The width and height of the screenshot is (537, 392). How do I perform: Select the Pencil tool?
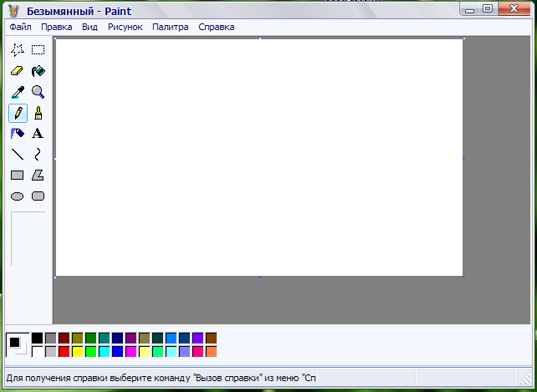tap(18, 113)
